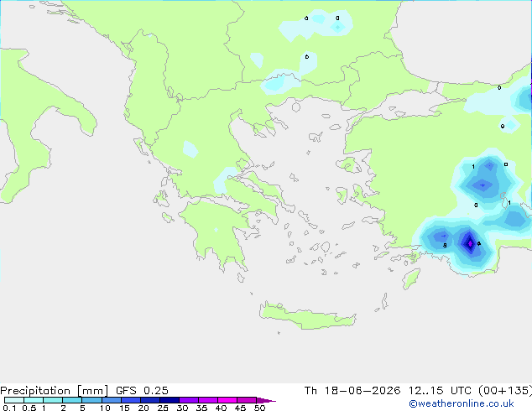Image resolution: width=532 pixels, height=411 pixels.
Task: Pick the 15–20 mm legend swatch
Action: coord(130,400)
